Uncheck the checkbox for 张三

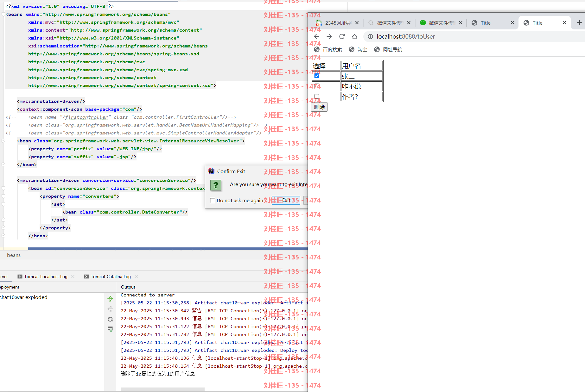[317, 76]
